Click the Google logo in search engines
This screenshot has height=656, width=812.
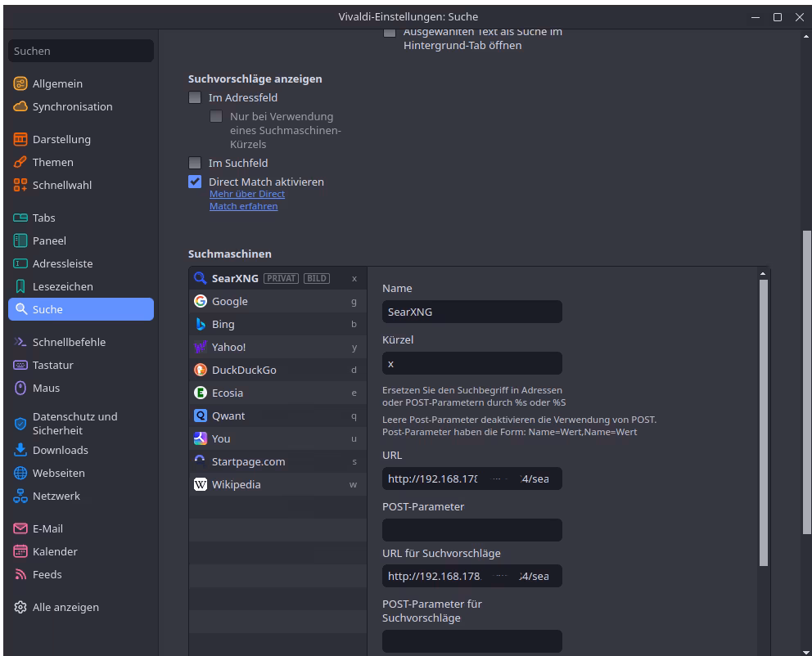[200, 301]
